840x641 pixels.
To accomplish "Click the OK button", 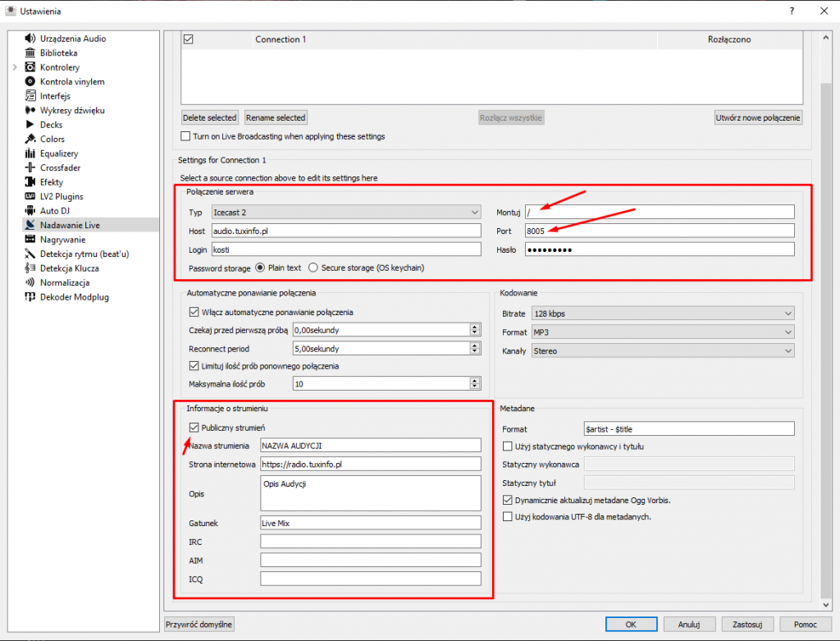I will point(631,625).
